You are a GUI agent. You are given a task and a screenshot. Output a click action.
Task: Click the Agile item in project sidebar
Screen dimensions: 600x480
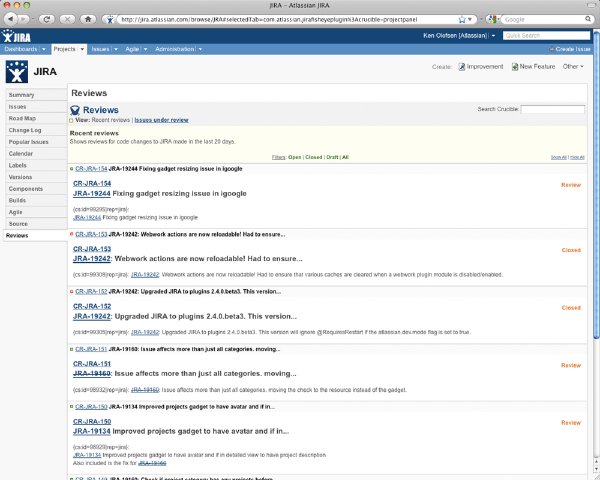click(36, 212)
